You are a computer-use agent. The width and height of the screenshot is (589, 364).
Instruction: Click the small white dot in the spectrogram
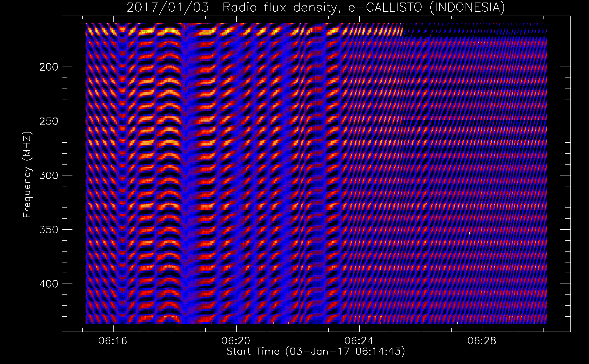point(470,233)
